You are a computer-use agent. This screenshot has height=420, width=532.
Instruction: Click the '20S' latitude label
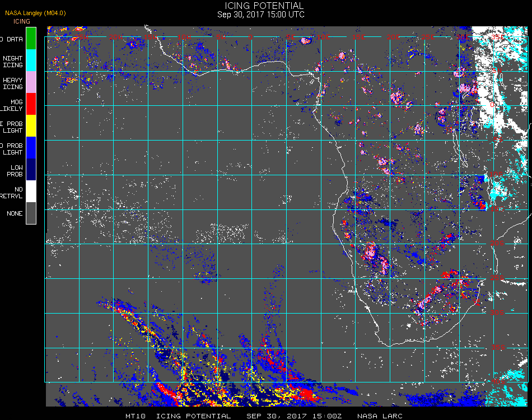pos(497,243)
